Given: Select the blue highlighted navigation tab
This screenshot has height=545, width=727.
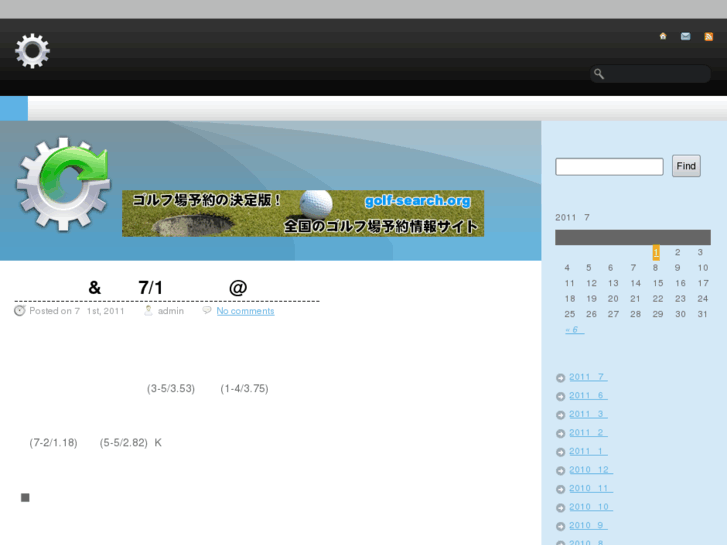Looking at the screenshot, I should [14, 109].
